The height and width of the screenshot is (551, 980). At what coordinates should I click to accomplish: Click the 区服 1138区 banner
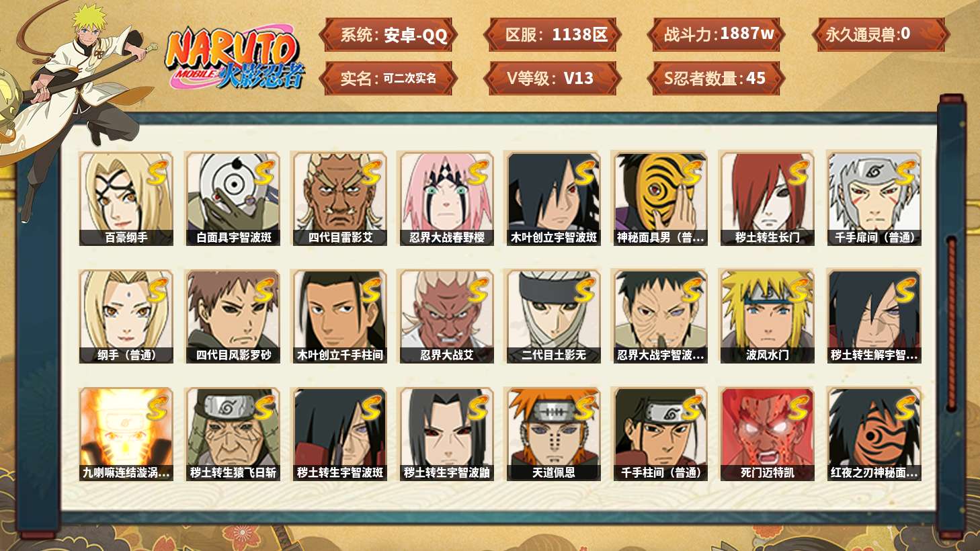click(554, 34)
